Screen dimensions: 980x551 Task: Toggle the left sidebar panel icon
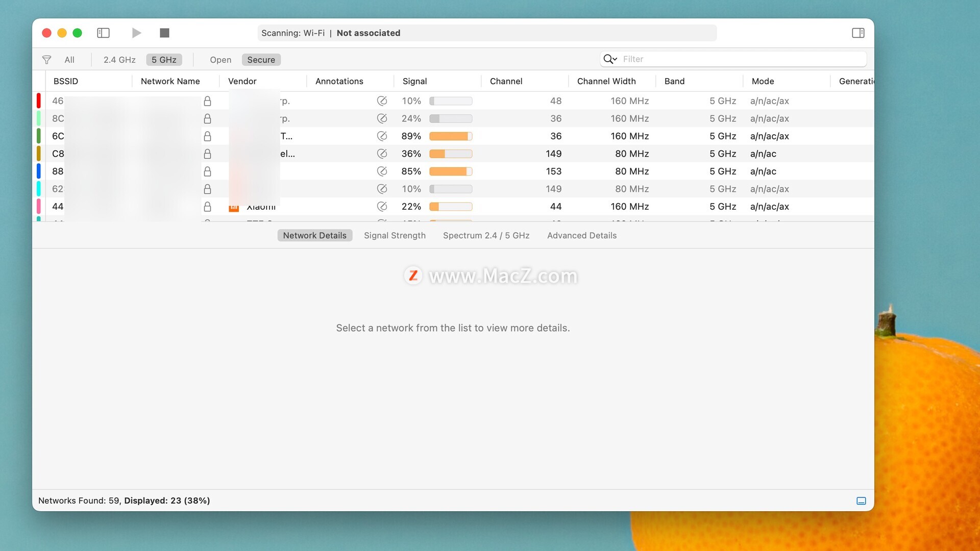[103, 33]
